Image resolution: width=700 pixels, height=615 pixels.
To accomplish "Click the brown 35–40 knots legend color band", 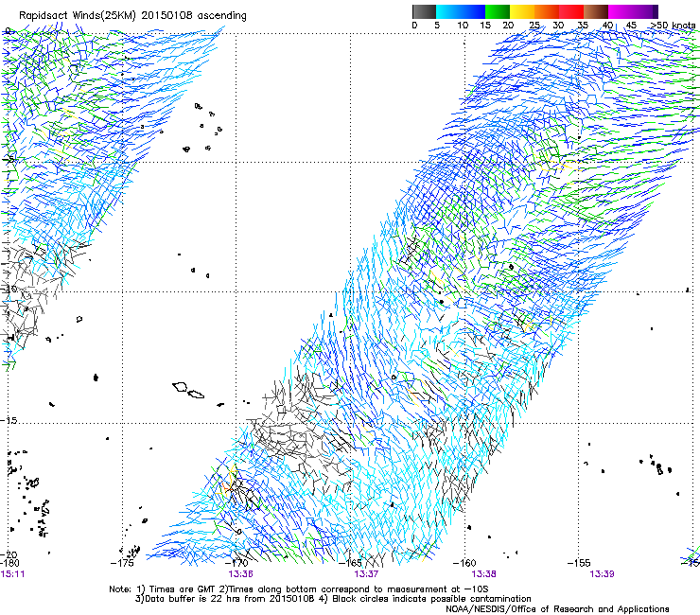I will [x=596, y=11].
